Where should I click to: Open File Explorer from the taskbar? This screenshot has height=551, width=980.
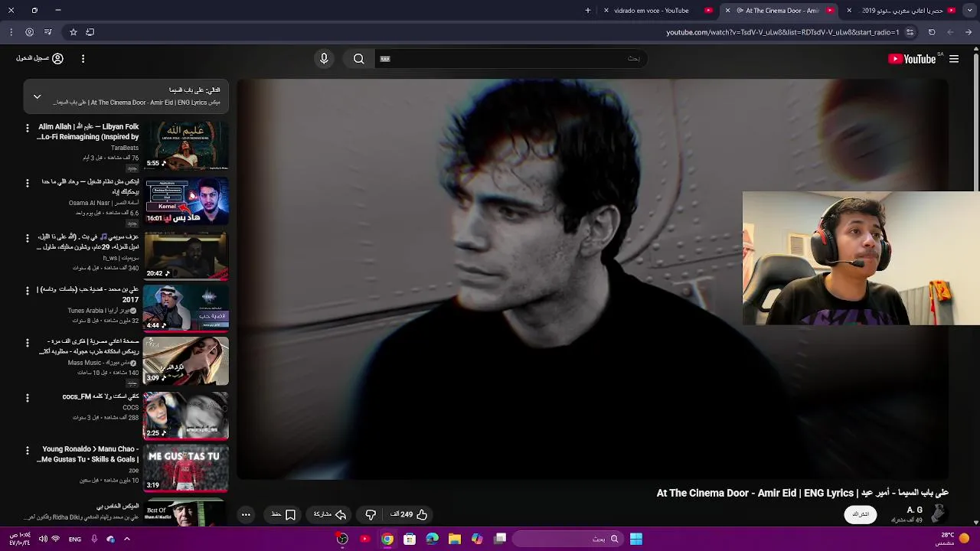[x=455, y=539]
